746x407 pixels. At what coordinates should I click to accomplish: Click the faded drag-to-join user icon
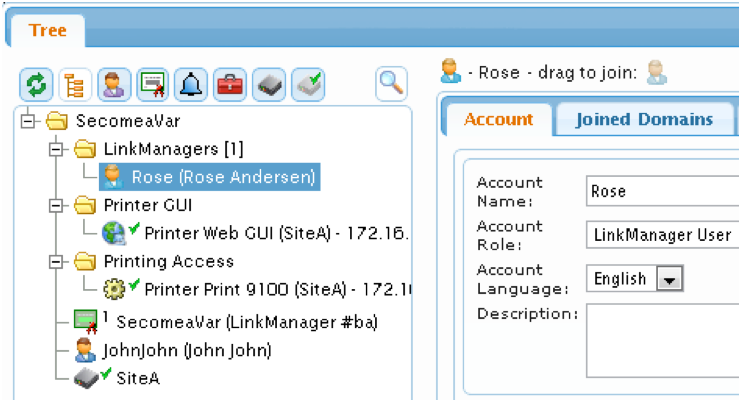[x=657, y=72]
